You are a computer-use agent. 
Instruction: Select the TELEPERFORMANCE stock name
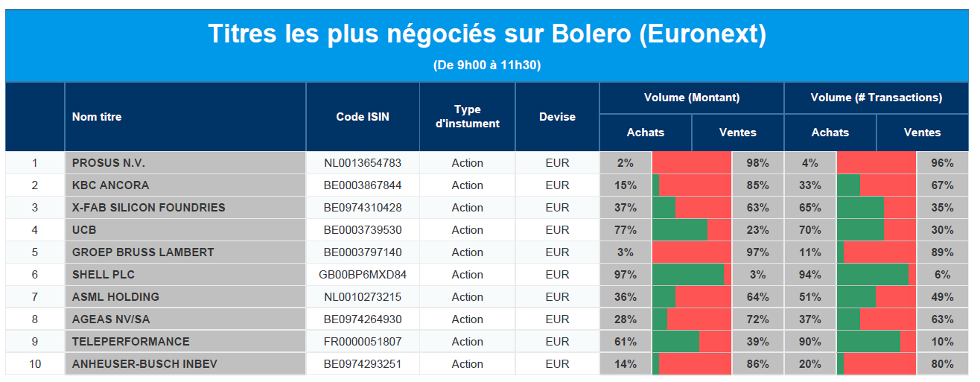[130, 342]
